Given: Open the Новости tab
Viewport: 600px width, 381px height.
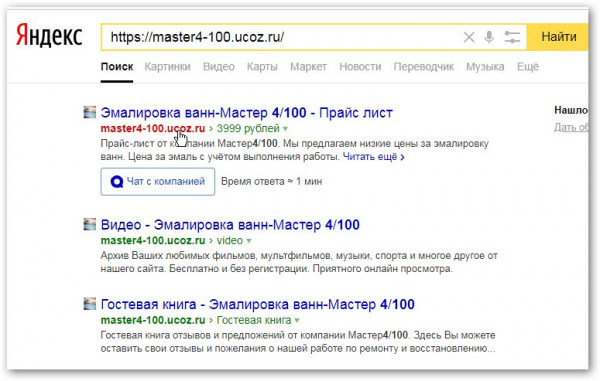Looking at the screenshot, I should [360, 67].
